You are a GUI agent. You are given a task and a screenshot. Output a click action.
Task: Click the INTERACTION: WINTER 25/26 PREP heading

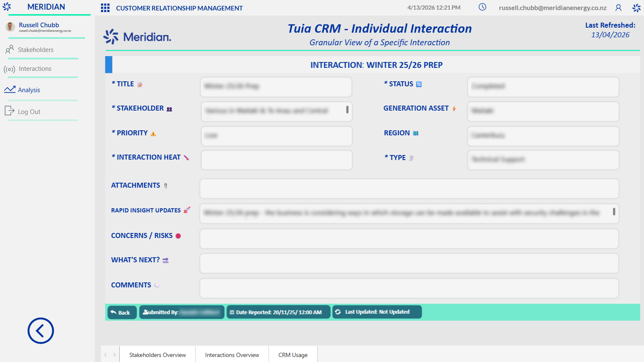pos(376,65)
